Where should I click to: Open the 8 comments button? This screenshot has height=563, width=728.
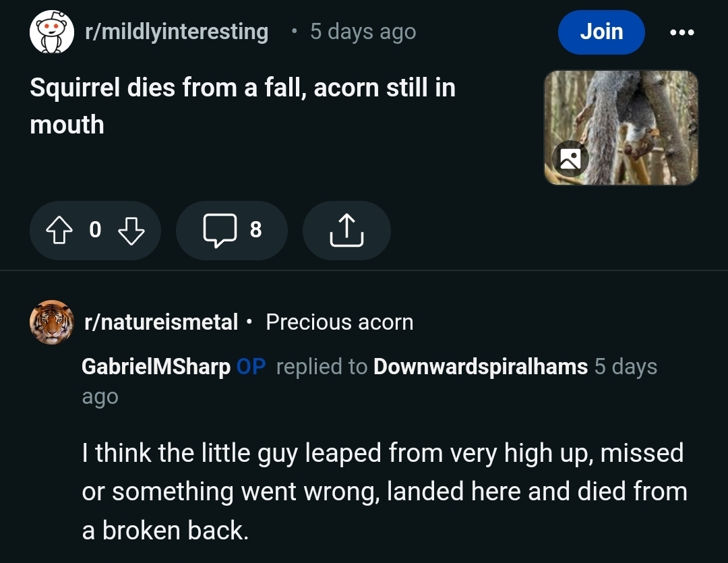tap(231, 231)
